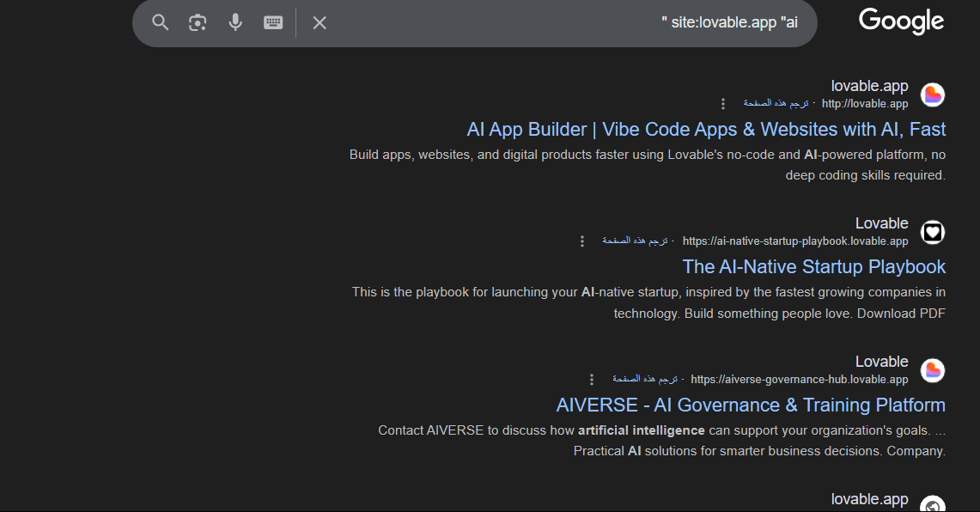Click favicon of AI-Native Startup Playbook result
This screenshot has height=512, width=980.
pos(933,233)
